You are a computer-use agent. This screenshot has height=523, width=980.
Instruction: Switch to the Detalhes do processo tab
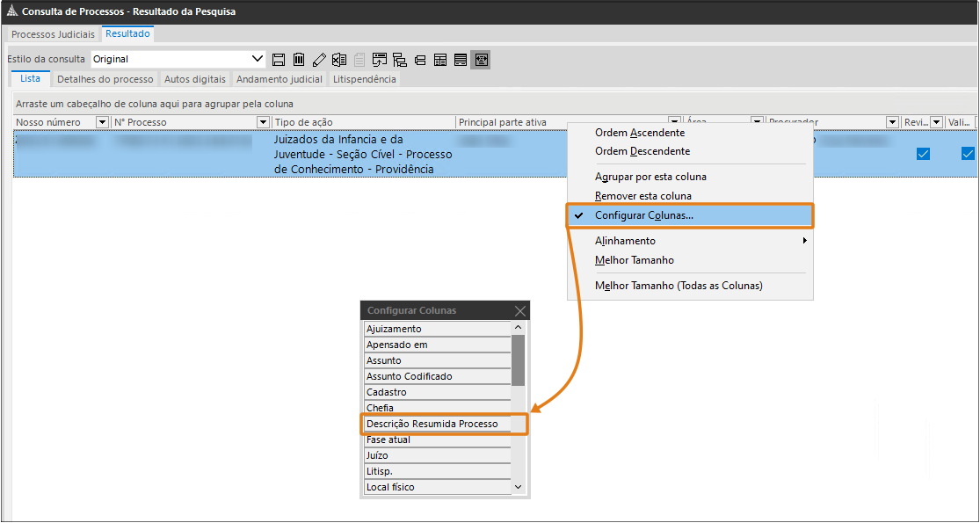pos(105,79)
